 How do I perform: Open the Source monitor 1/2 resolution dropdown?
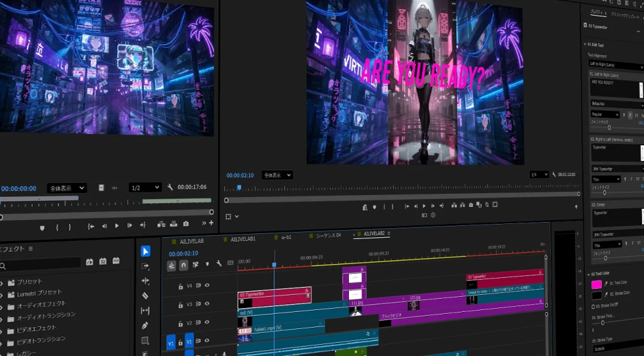pos(144,187)
